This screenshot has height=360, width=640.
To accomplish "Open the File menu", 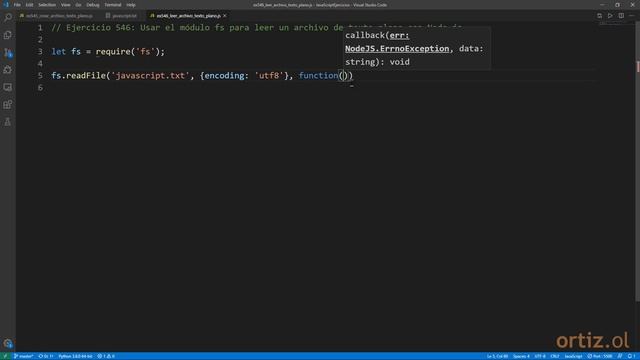I will (17, 5).
